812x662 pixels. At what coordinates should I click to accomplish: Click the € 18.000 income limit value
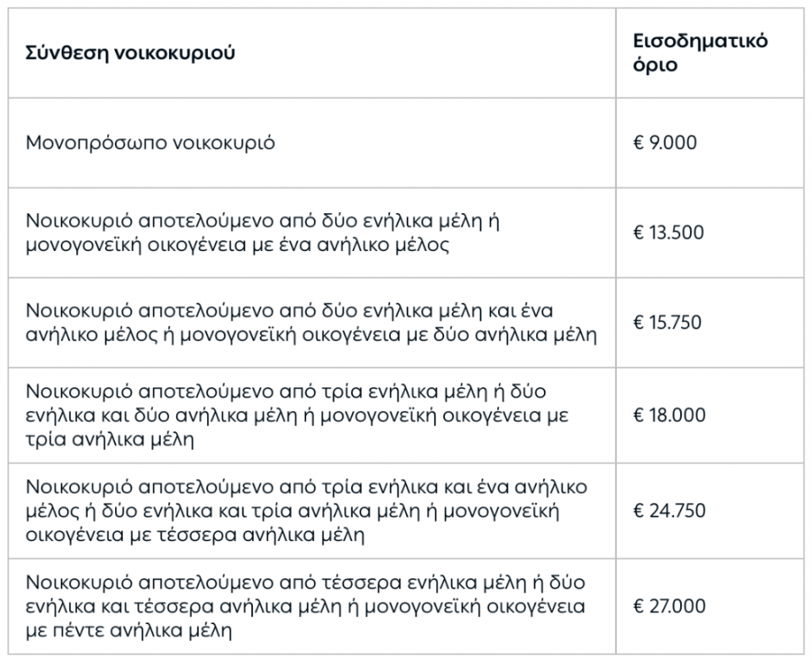(x=669, y=416)
